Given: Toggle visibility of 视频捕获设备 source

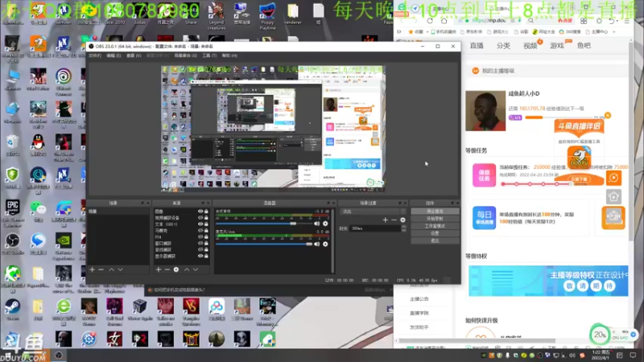Looking at the screenshot, I should click(x=200, y=218).
